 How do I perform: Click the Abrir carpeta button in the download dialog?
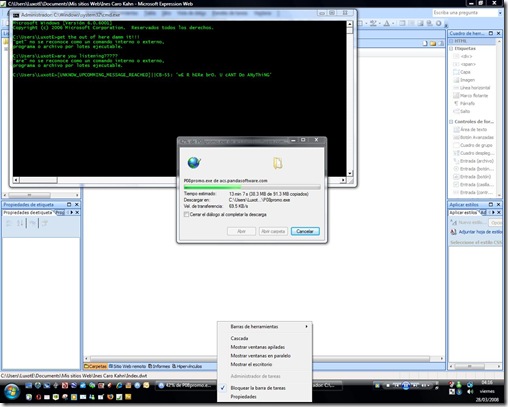[x=273, y=231]
